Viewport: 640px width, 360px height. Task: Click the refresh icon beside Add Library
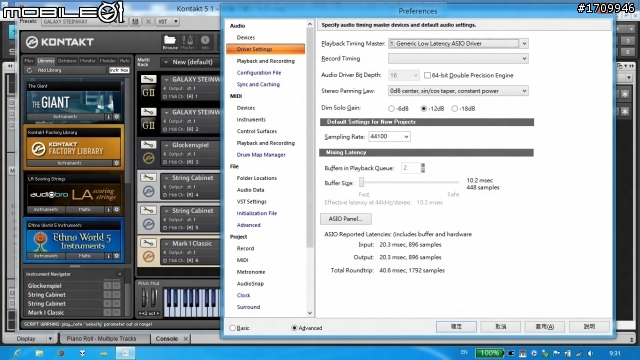coord(29,70)
